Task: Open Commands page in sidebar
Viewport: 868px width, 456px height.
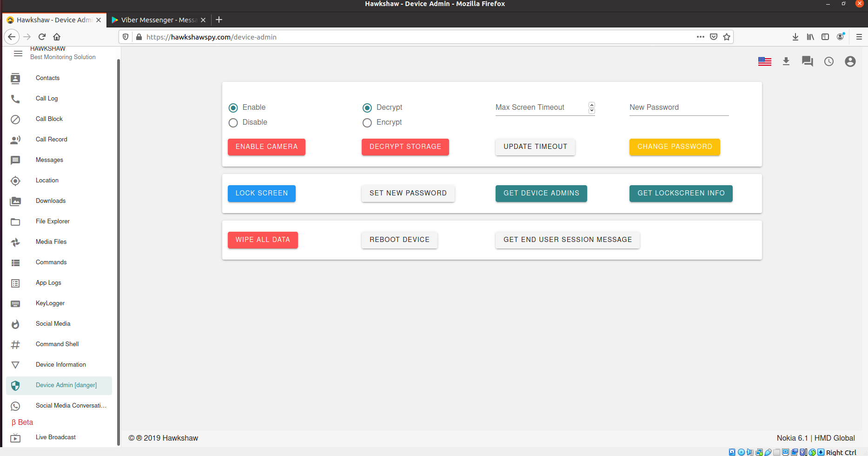Action: (x=59, y=262)
